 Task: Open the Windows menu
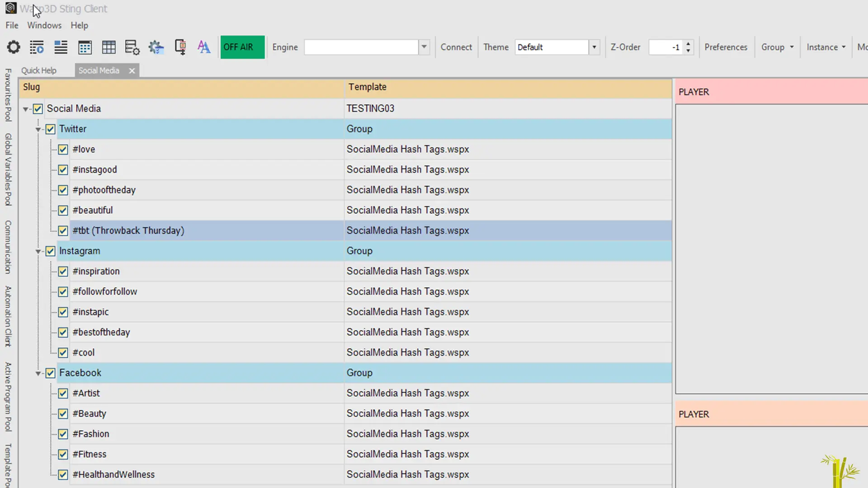(x=44, y=25)
